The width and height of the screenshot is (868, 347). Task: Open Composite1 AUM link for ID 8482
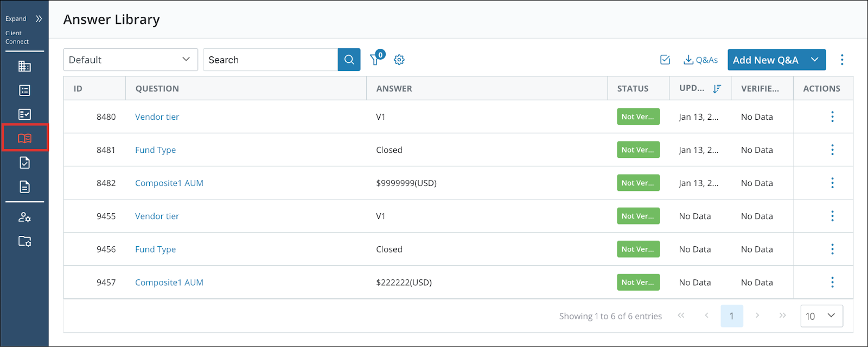[x=169, y=183]
